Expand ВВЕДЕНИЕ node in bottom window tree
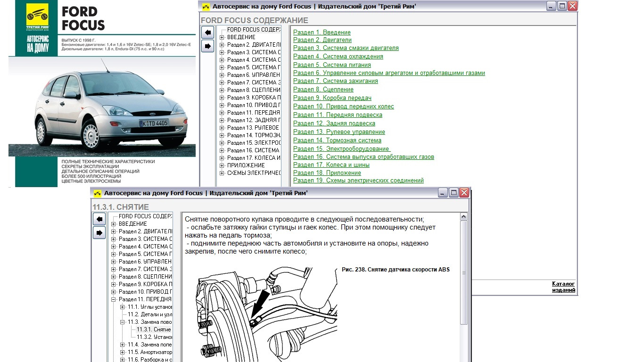The height and width of the screenshot is (362, 644). tap(114, 224)
